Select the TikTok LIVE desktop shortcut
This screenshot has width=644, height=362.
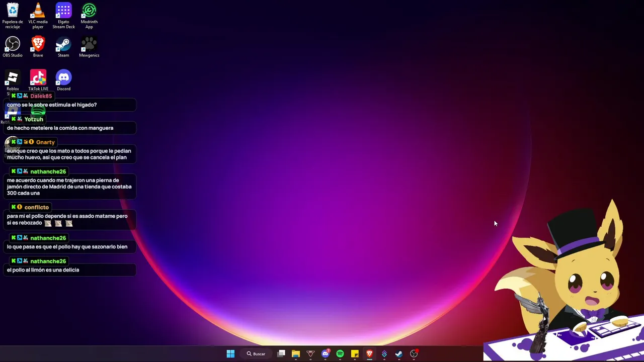tap(38, 80)
